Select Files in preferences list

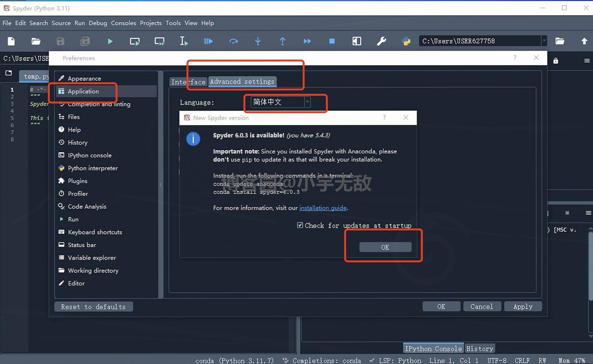point(106,117)
